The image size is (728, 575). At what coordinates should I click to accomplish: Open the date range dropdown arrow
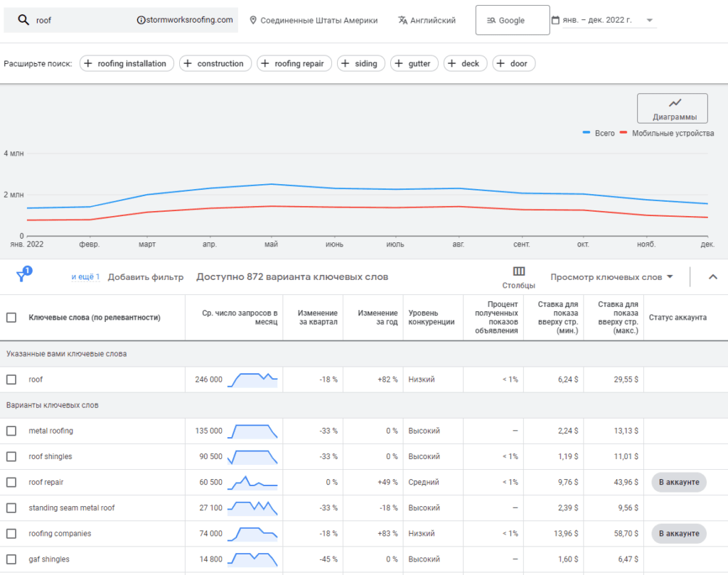(x=650, y=21)
